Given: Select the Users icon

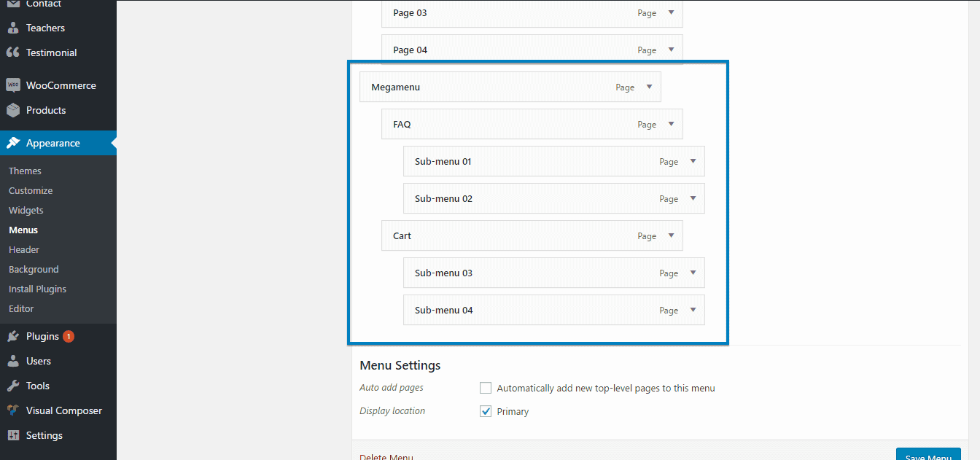Looking at the screenshot, I should point(13,361).
